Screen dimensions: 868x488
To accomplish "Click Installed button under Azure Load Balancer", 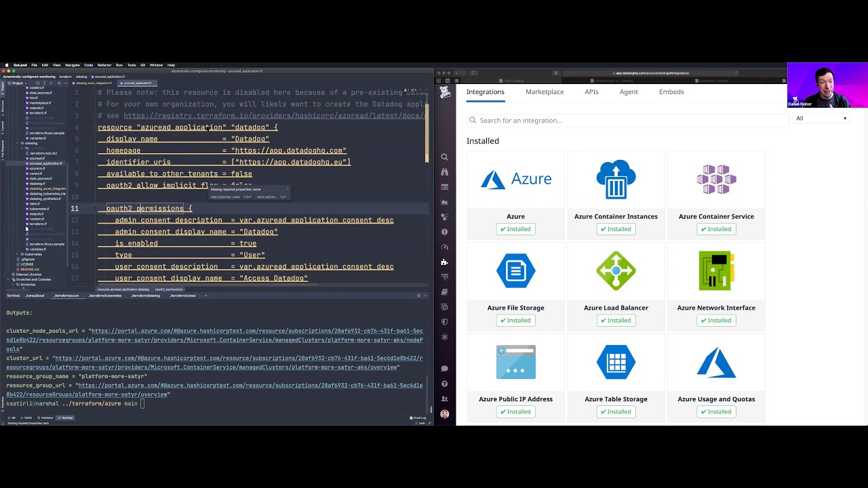I will click(x=616, y=321).
